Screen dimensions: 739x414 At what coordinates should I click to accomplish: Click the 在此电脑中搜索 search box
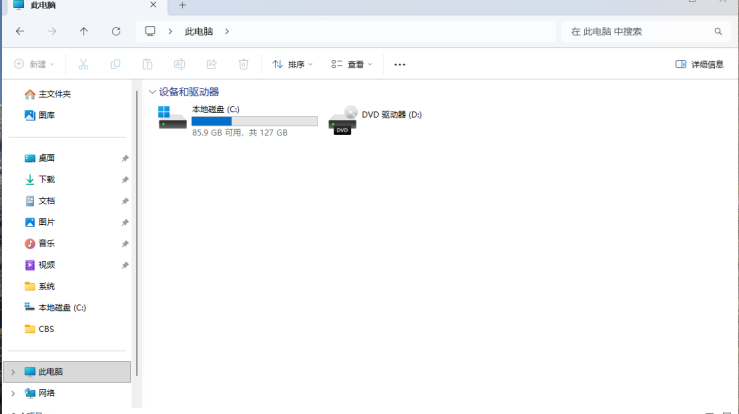point(648,32)
